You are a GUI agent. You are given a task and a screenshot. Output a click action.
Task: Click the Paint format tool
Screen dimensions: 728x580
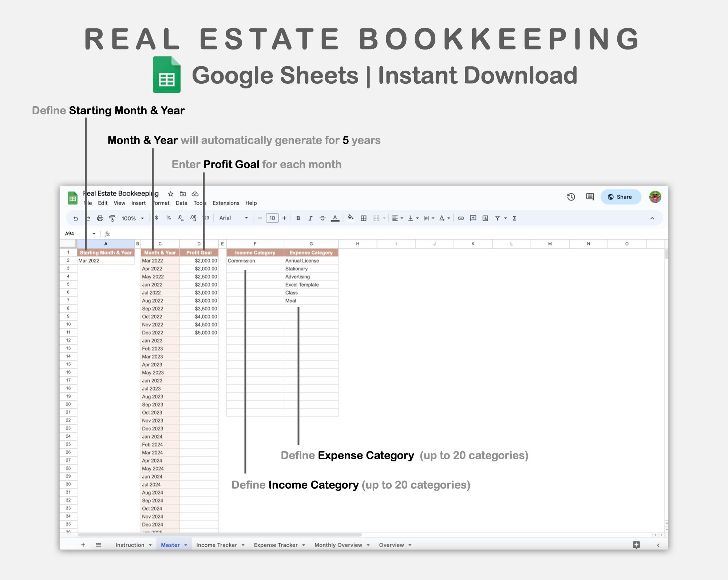point(112,218)
